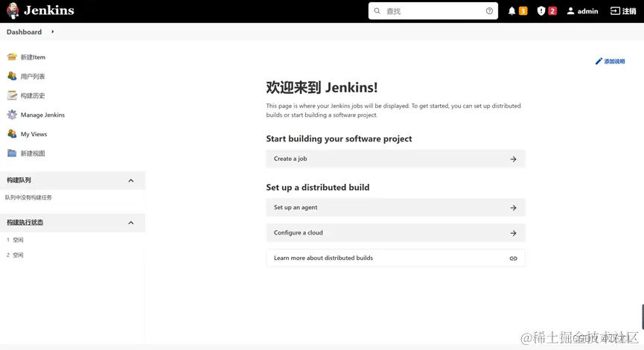Select executor 2 空闲 row

(x=15, y=255)
